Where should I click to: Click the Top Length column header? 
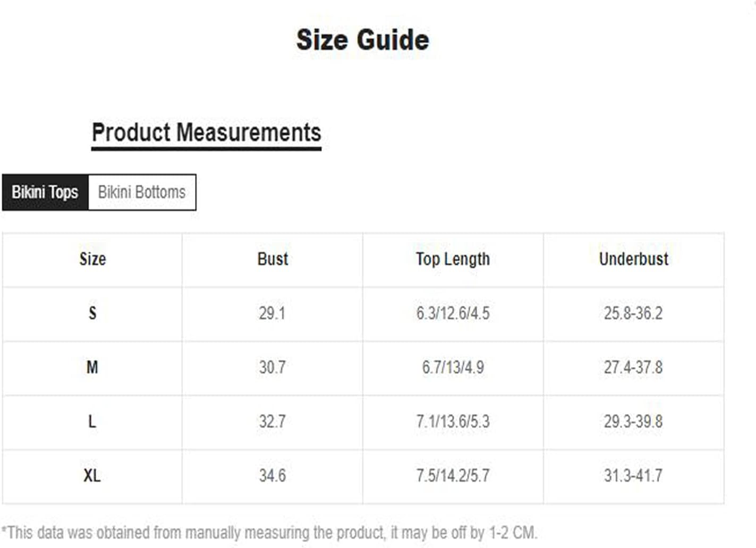click(x=453, y=259)
